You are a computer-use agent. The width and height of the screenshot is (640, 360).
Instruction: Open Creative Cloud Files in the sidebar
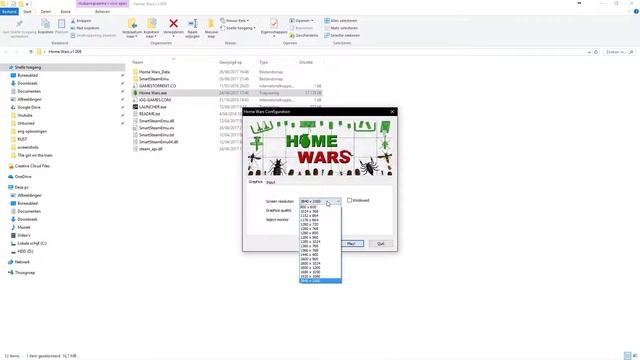point(32,166)
